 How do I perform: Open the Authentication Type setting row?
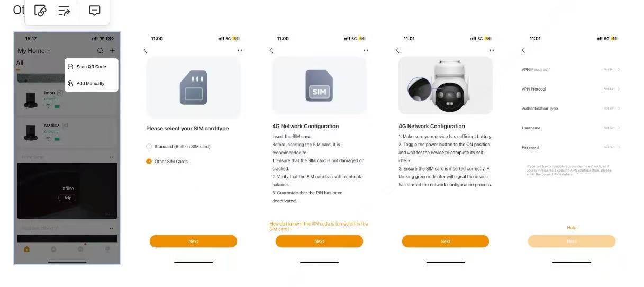[x=571, y=109]
